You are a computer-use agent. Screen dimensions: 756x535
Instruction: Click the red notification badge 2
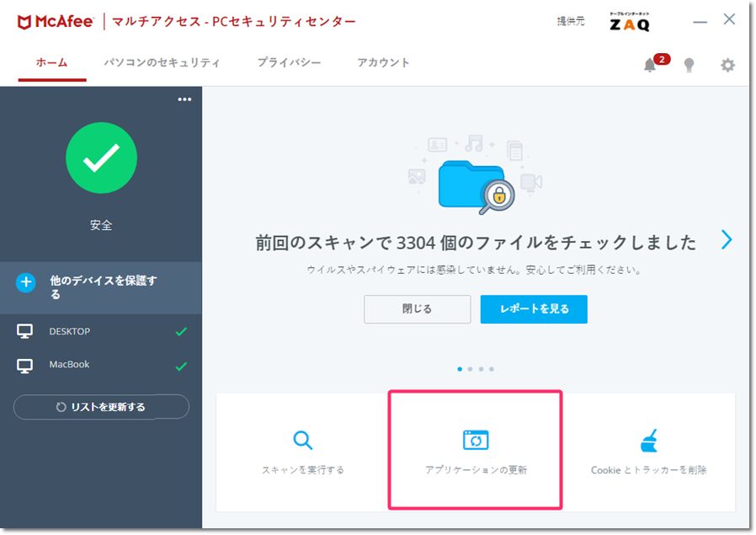click(662, 59)
